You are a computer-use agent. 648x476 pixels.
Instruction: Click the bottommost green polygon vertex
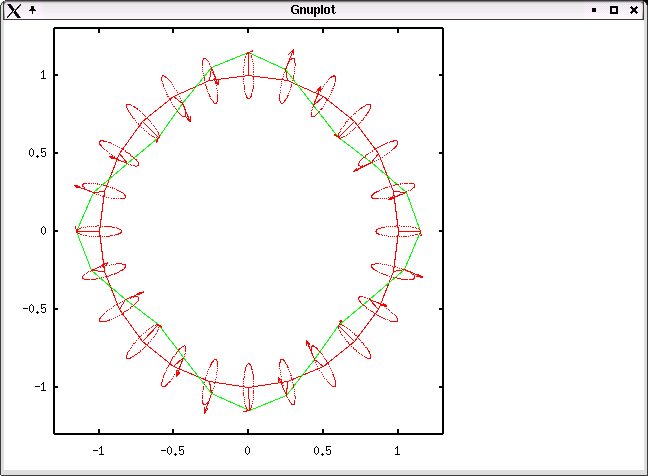248,409
